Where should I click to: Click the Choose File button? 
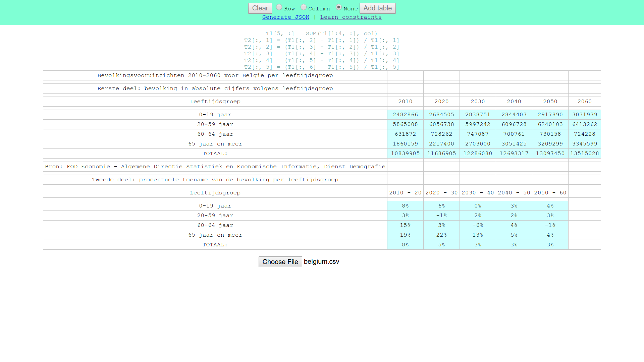(280, 262)
